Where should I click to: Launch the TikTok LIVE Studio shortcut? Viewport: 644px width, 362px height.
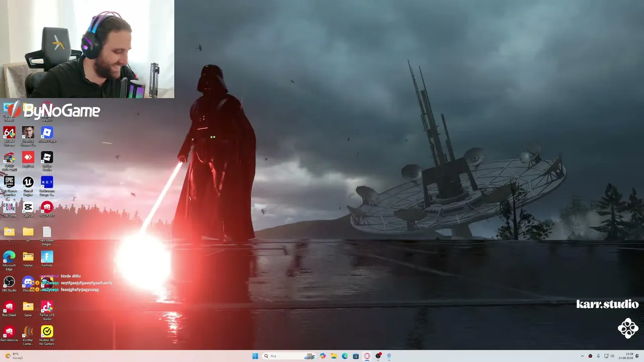[47, 311]
